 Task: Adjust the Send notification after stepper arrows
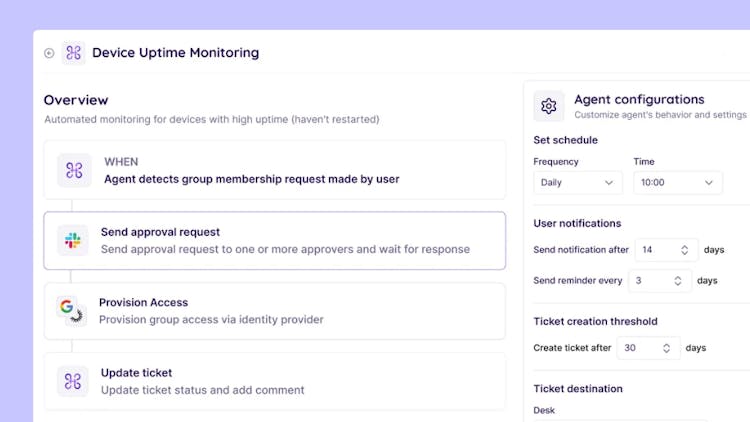pyautogui.click(x=684, y=250)
